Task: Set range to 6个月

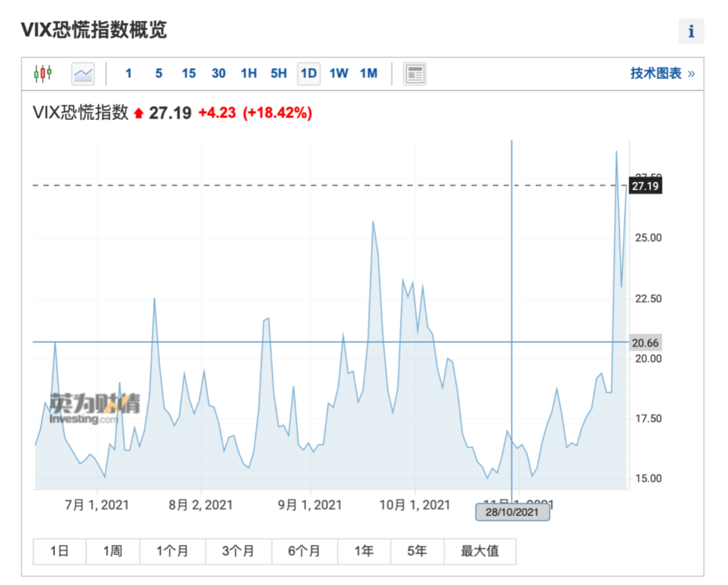Action: [305, 551]
